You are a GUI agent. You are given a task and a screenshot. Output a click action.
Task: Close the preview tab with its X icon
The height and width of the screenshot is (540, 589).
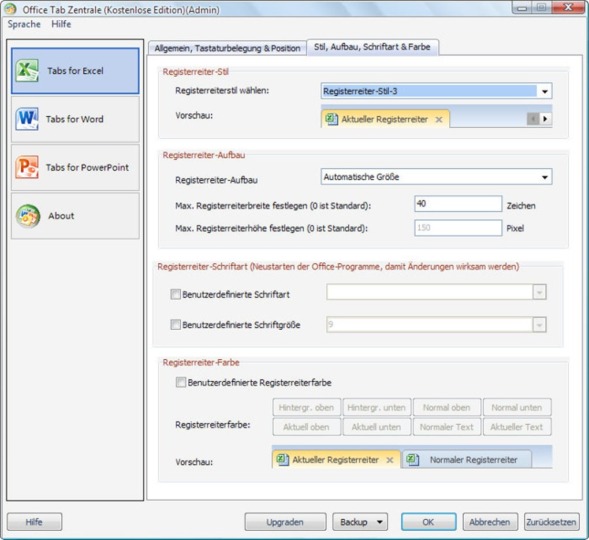click(x=439, y=120)
